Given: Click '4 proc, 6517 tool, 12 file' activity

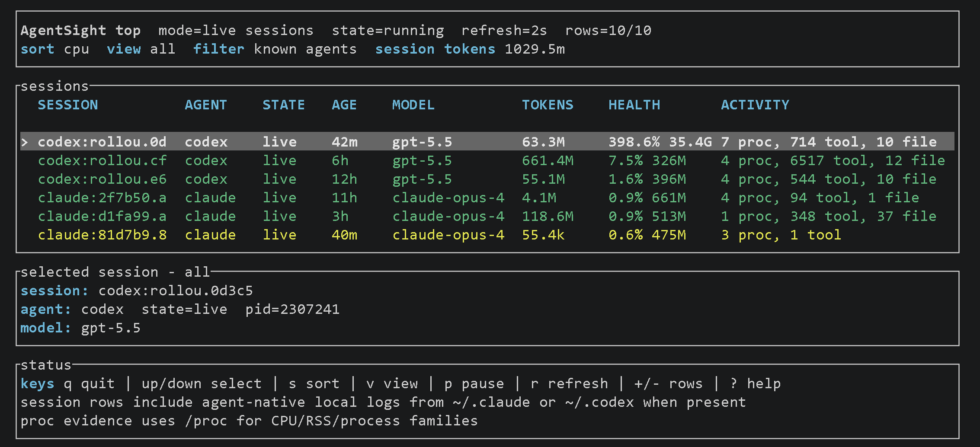Looking at the screenshot, I should [833, 160].
